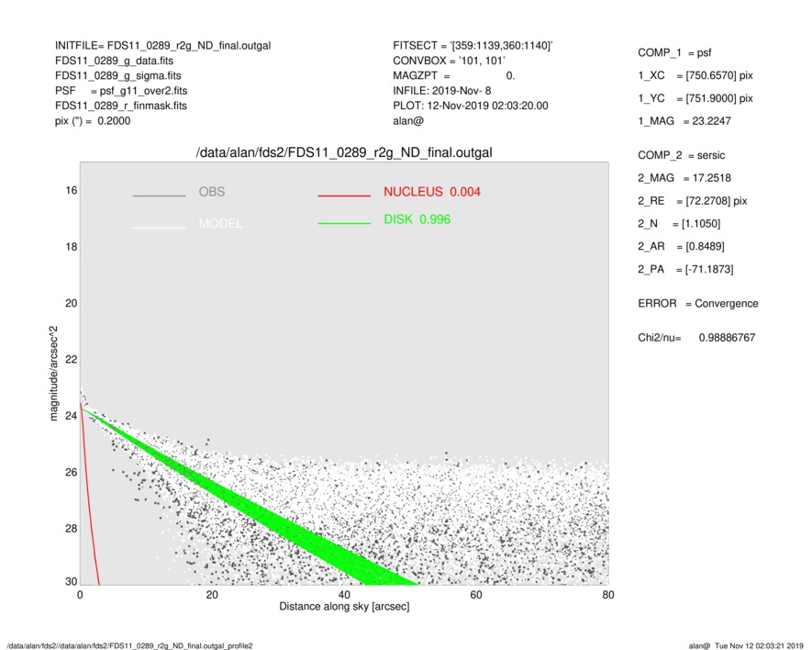Viewport: 812px width, 650px height.
Task: Click the PLOT: 12-Nov-2019 timestamp line
Action: coord(470,106)
